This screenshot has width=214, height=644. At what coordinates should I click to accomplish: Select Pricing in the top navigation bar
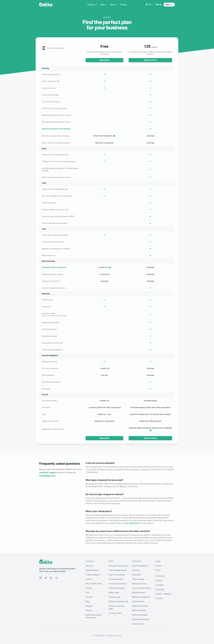[123, 5]
